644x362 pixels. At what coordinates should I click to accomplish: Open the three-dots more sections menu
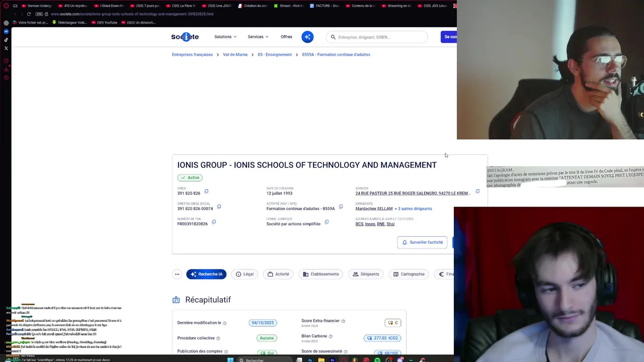[177, 274]
